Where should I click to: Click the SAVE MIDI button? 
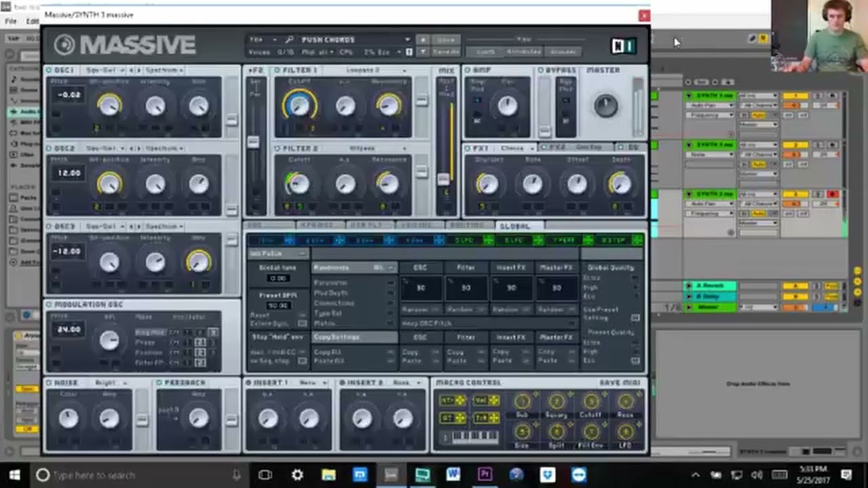click(x=619, y=383)
